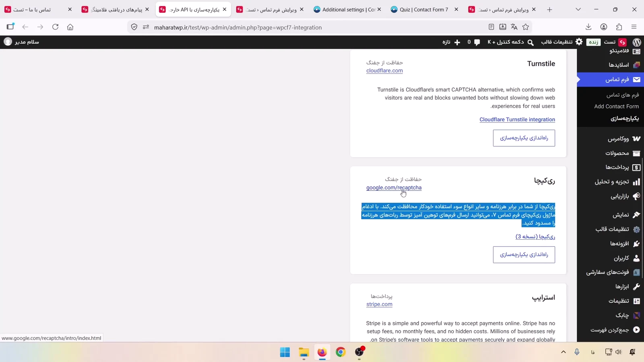The height and width of the screenshot is (362, 644).
Task: Open theme settings gear in admin bar
Action: (x=579, y=42)
